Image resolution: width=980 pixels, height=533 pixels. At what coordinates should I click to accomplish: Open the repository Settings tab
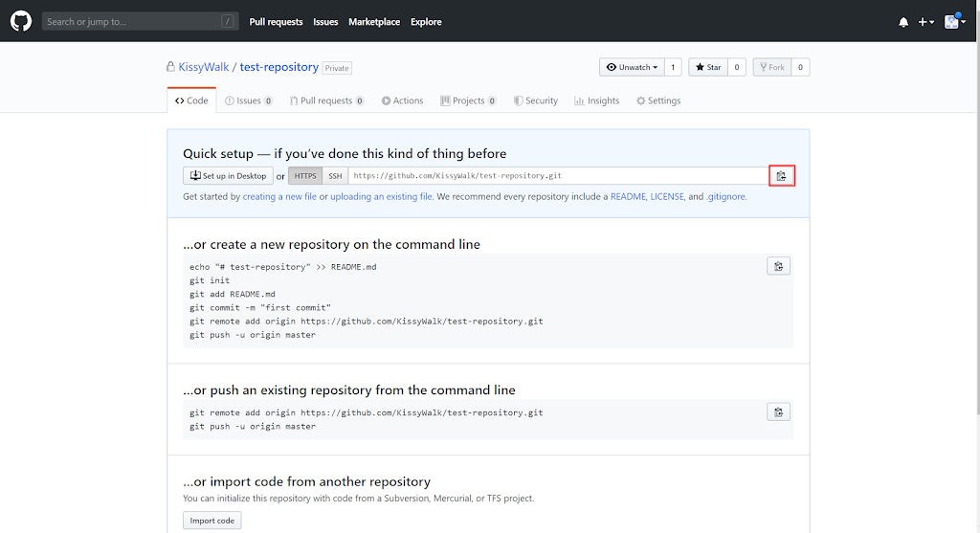pos(658,100)
